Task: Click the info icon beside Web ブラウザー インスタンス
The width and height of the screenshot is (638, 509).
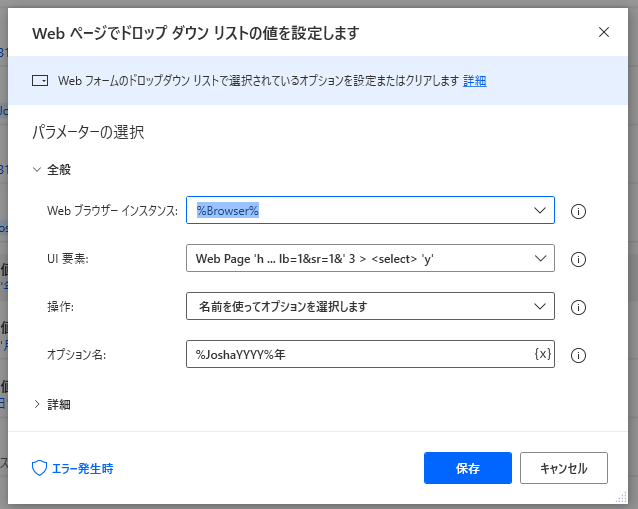Action: point(577,211)
